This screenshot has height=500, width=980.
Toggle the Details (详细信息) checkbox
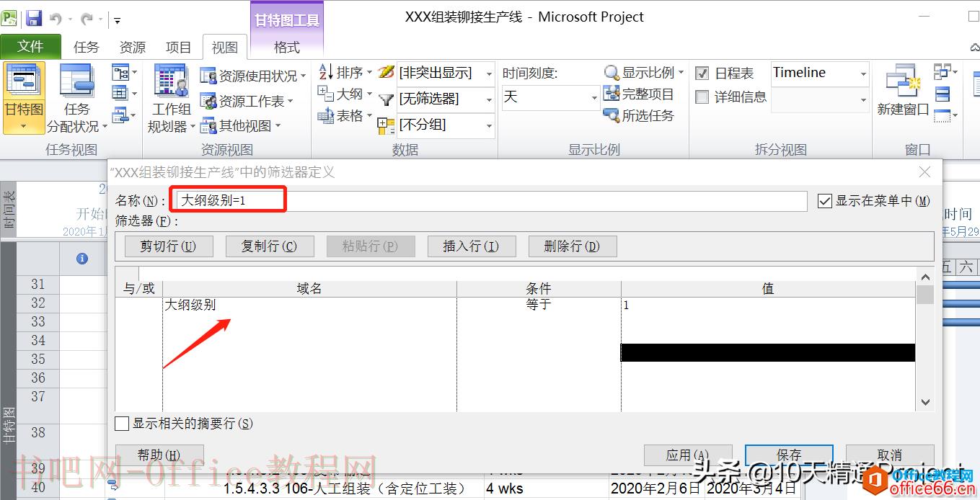click(x=702, y=97)
